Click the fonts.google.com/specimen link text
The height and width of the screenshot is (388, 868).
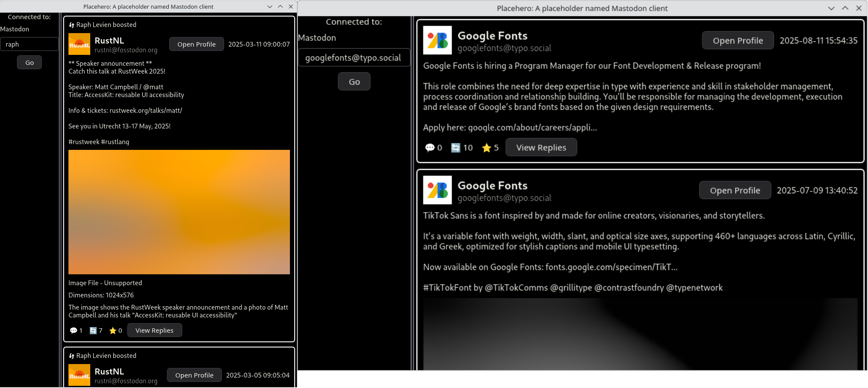(x=611, y=267)
